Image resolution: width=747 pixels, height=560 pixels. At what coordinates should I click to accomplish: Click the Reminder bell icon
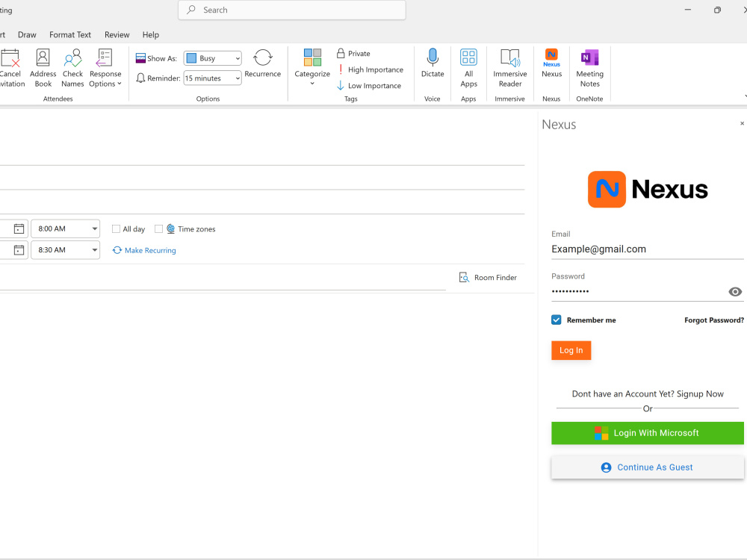pos(140,78)
